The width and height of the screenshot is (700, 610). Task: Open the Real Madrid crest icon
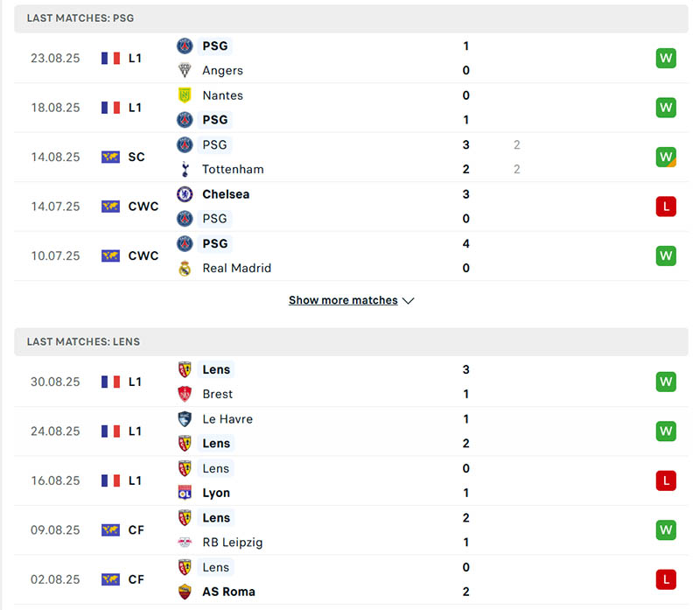185,268
